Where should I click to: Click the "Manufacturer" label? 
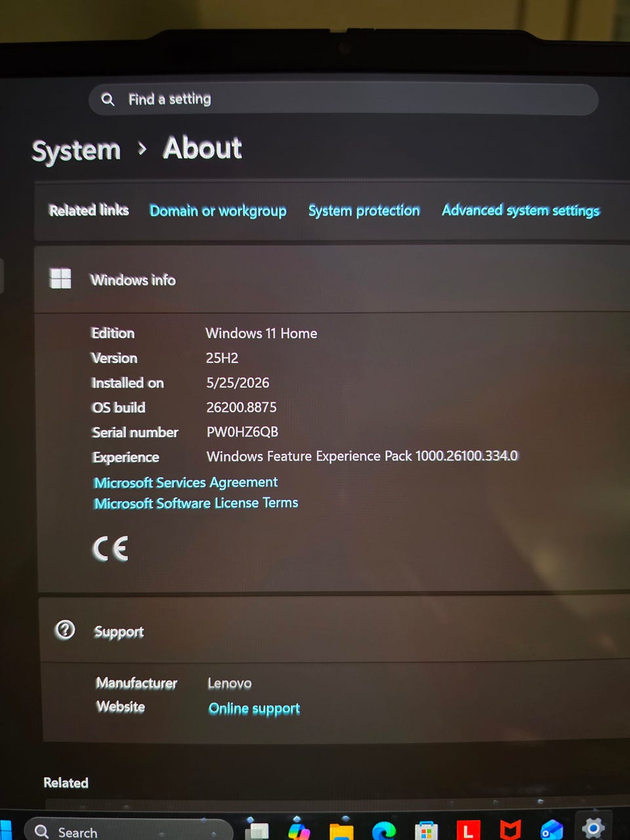(x=136, y=683)
